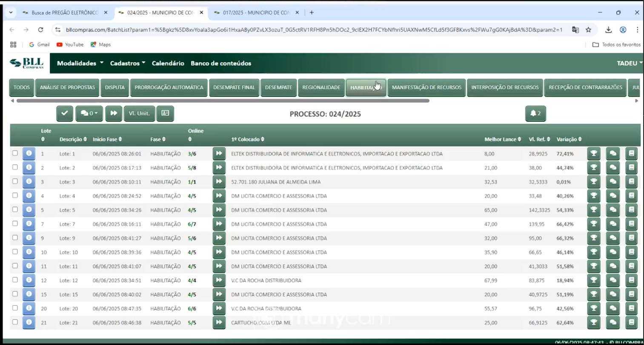Advance phase arrow for Lote: 4
Screen dimensions: 644x345
pos(219,196)
